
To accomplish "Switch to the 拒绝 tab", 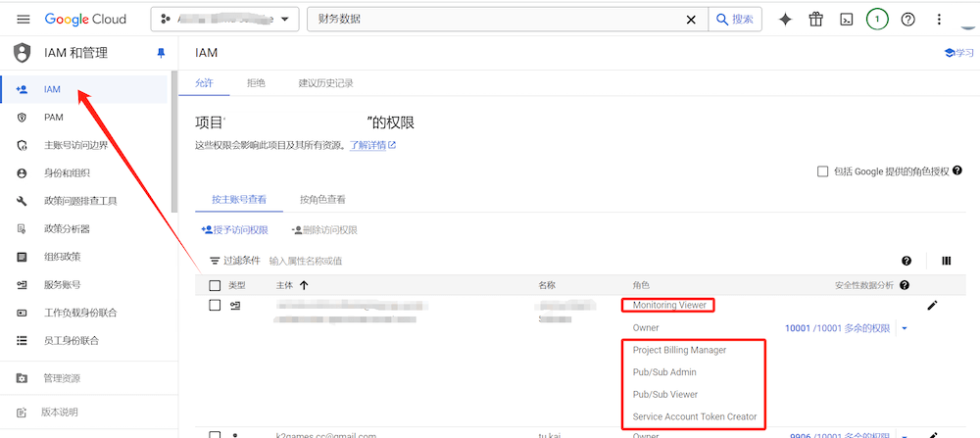I will coord(256,83).
